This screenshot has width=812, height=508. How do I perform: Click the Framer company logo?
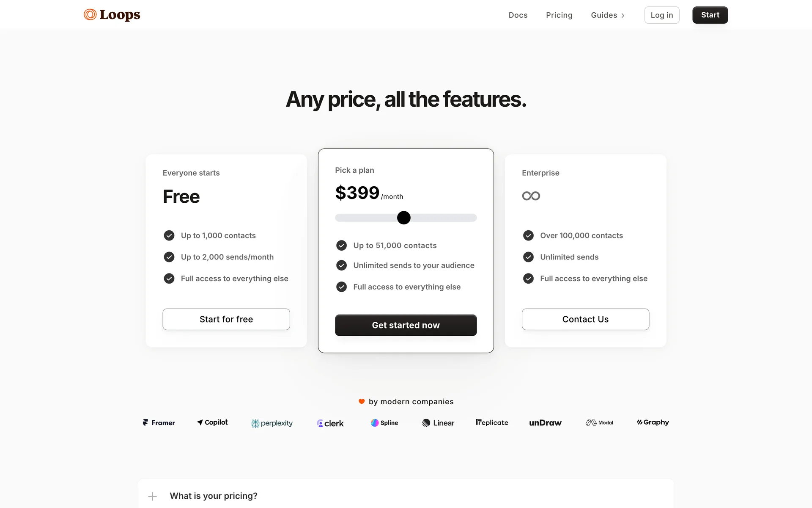pos(159,422)
